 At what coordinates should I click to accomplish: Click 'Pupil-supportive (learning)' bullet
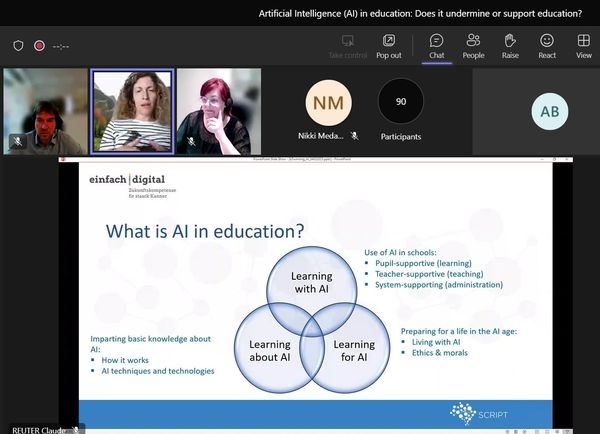coord(423,263)
